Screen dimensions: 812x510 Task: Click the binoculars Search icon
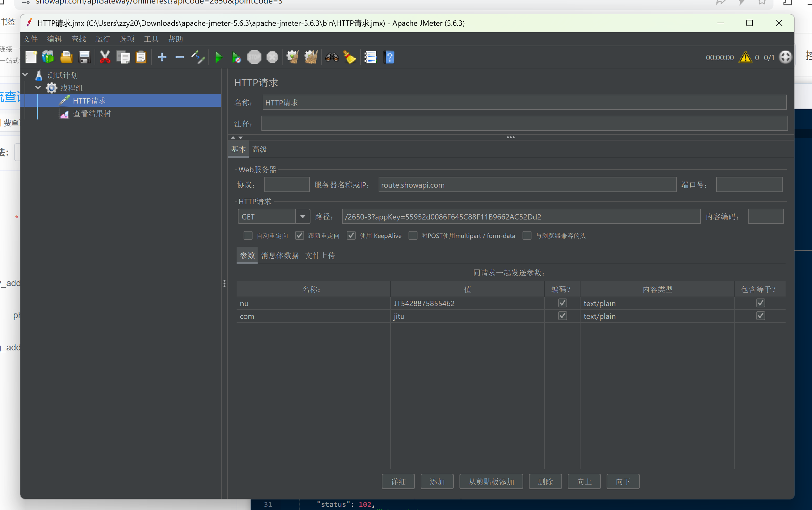coord(332,57)
